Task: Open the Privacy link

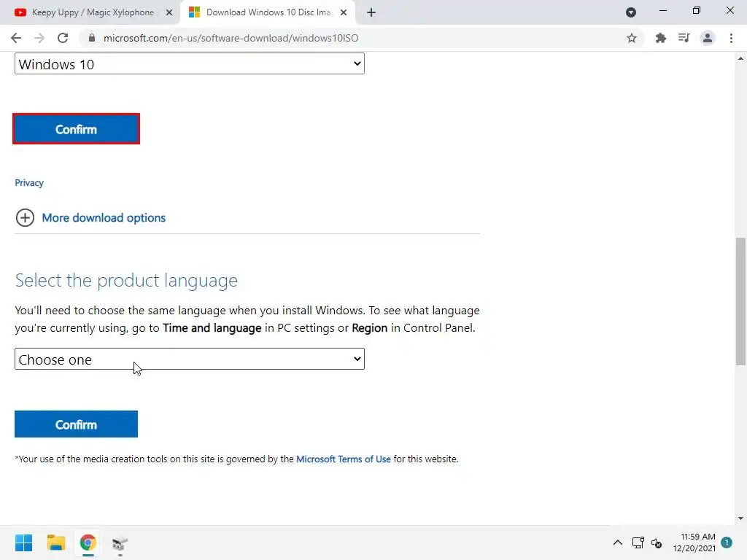Action: click(x=29, y=183)
